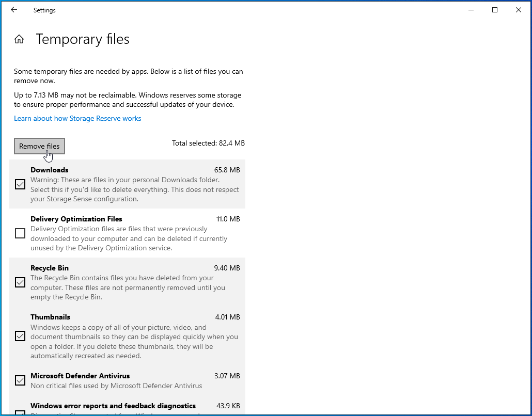This screenshot has width=532, height=416.
Task: Go back using the Settings back arrow
Action: pyautogui.click(x=14, y=10)
